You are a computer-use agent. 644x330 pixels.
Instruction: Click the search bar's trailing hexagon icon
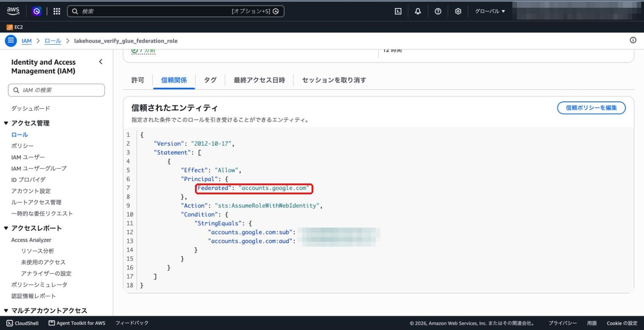coord(276,11)
